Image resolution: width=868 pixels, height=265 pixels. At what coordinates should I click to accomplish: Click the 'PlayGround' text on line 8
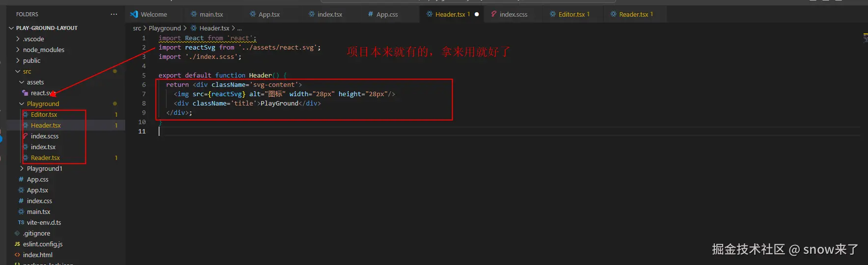[279, 103]
